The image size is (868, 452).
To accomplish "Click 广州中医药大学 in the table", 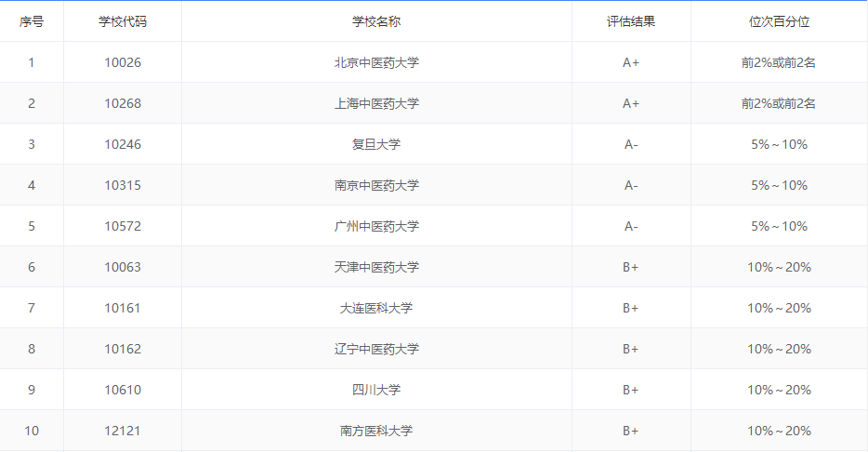I will coord(376,226).
